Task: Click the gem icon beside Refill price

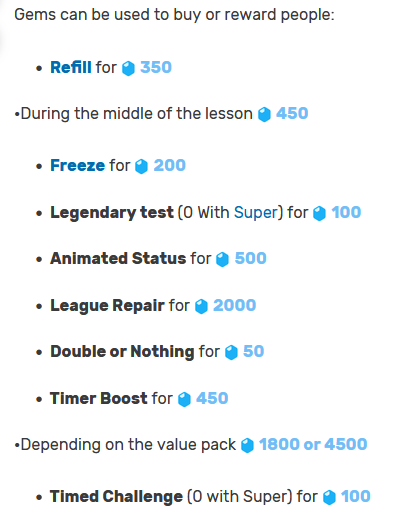Action: (128, 68)
